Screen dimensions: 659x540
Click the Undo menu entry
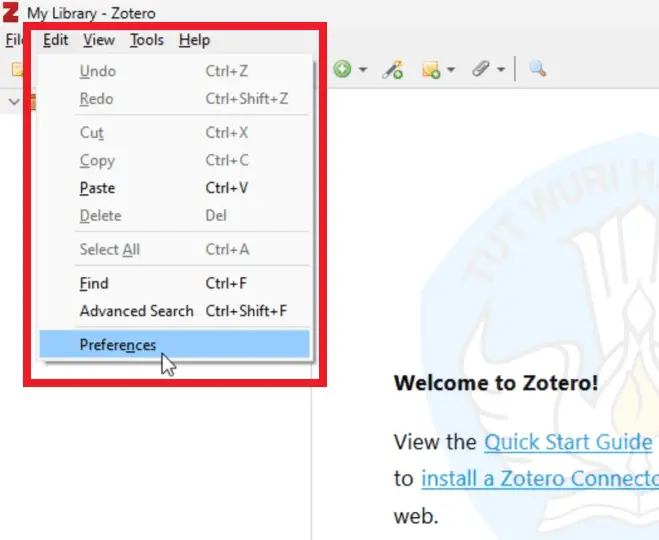pyautogui.click(x=174, y=71)
